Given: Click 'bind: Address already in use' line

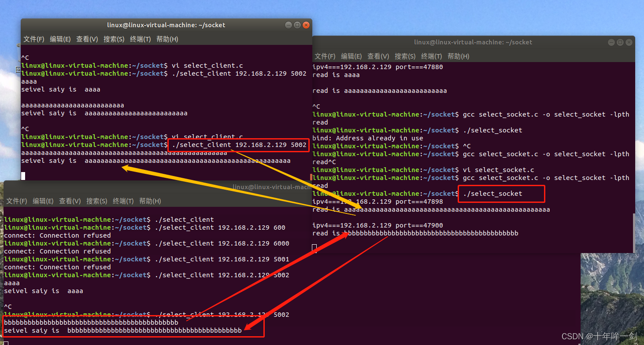Looking at the screenshot, I should 368,138.
